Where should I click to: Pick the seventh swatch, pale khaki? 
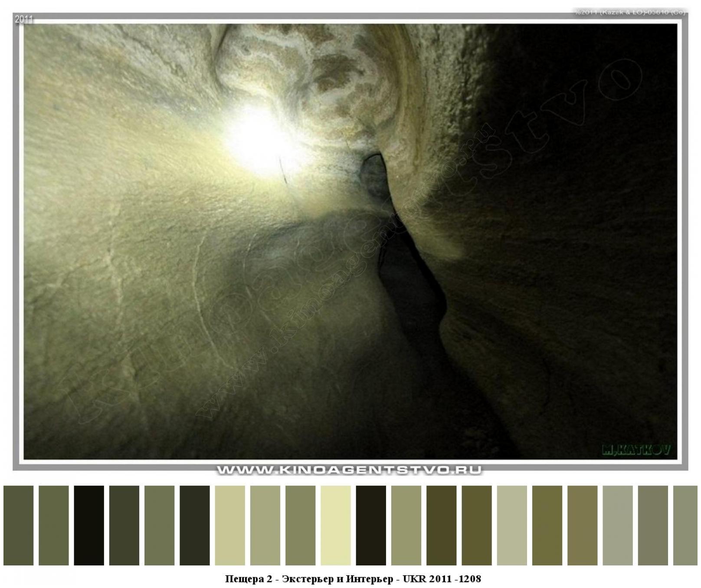tap(230, 525)
